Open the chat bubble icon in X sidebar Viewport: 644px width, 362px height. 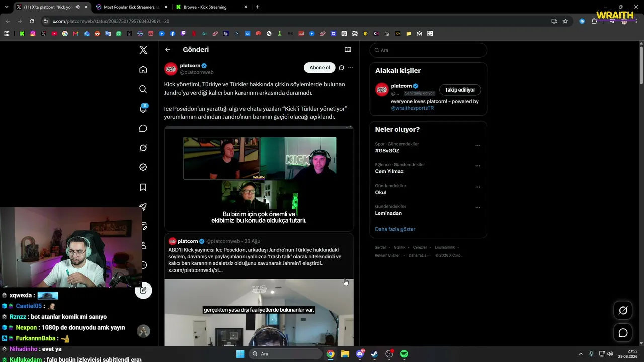pos(143,128)
